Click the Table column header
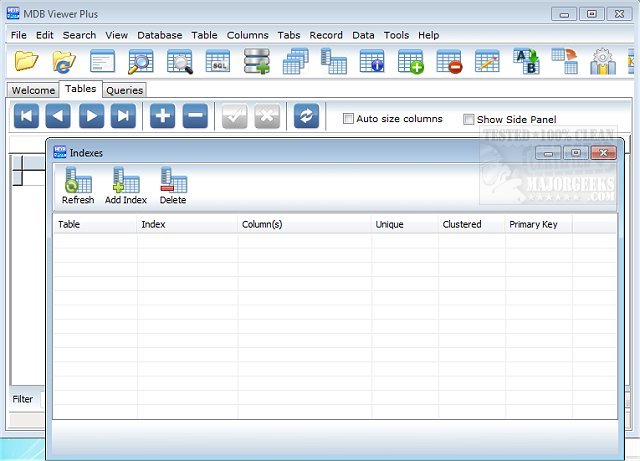Screen dimensions: 640x461 tap(95, 224)
